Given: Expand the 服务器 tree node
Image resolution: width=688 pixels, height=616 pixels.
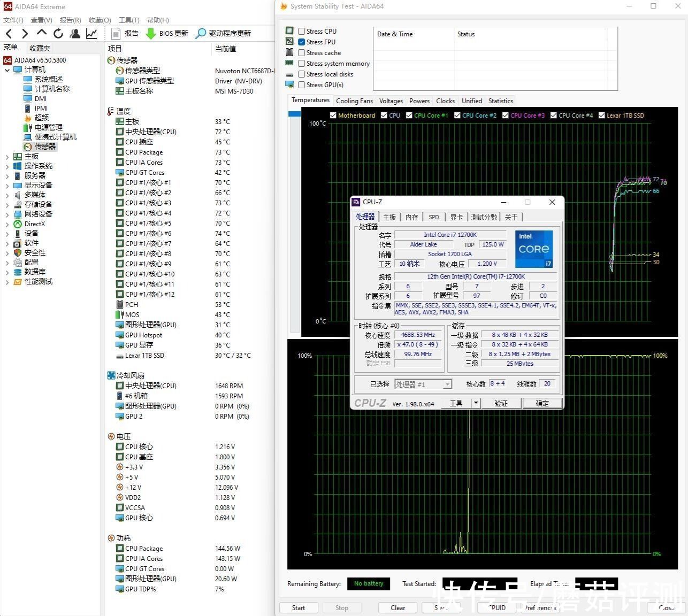Looking at the screenshot, I should (7, 176).
